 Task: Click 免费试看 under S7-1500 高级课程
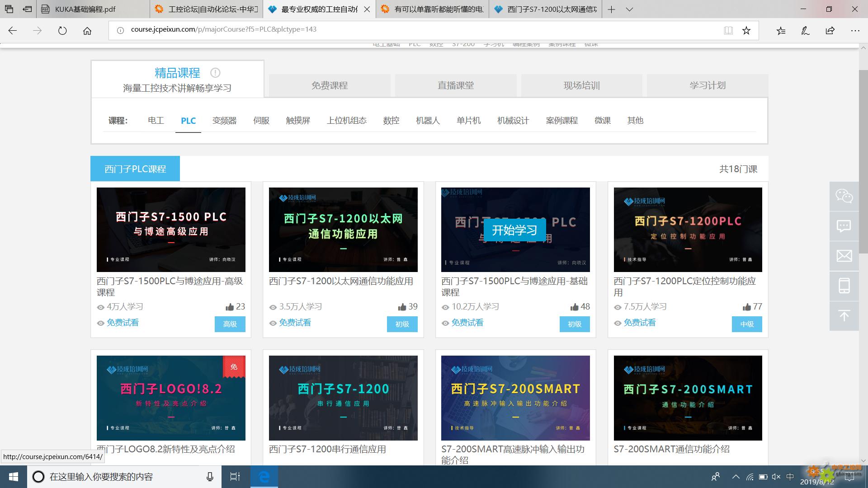click(x=123, y=323)
